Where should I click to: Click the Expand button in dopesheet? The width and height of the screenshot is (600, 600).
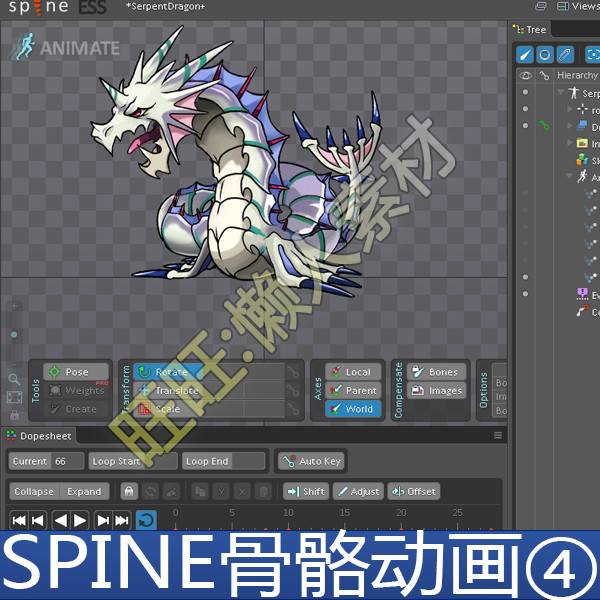pyautogui.click(x=84, y=491)
